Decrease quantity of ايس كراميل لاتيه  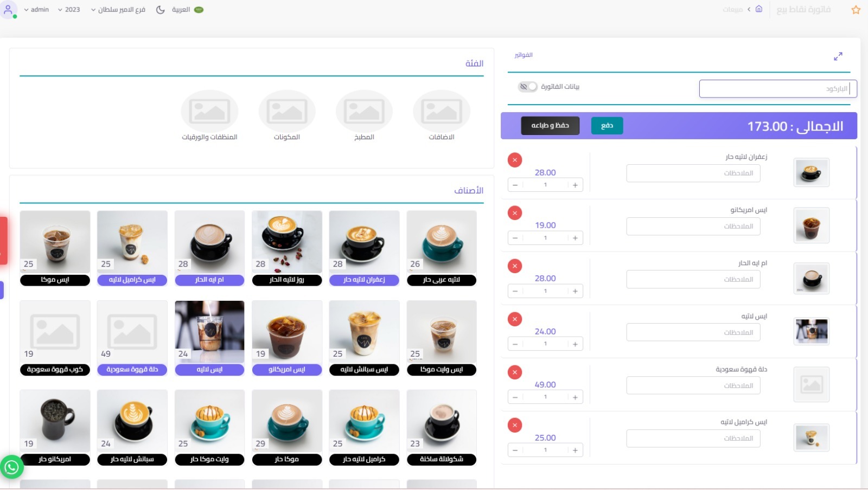point(515,450)
